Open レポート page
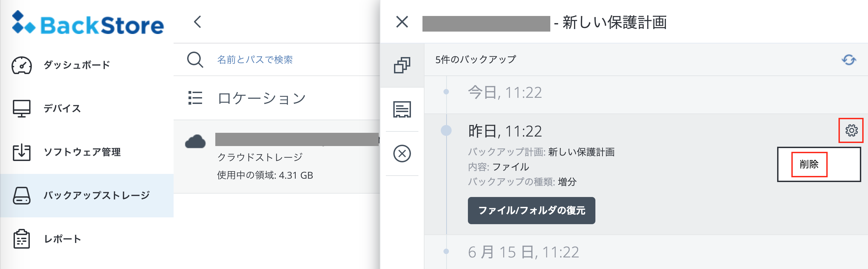Screen dimensions: 868x269 click(62, 239)
